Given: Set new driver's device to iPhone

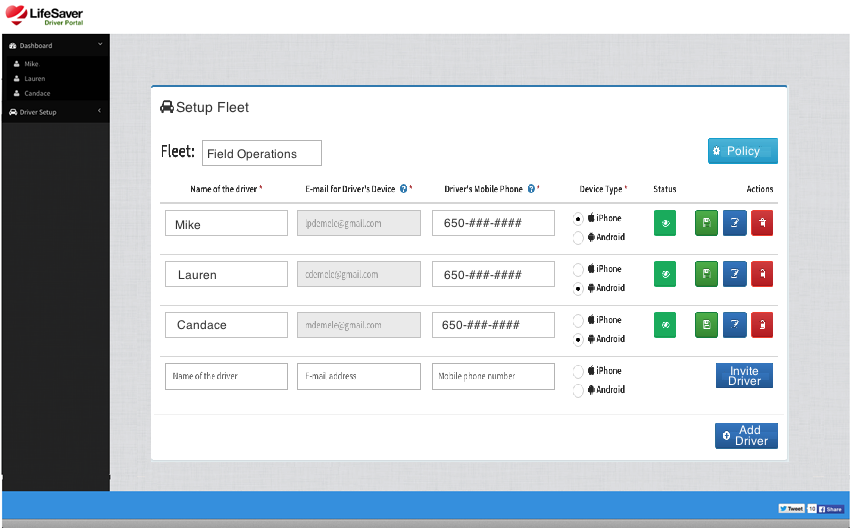Looking at the screenshot, I should tap(578, 371).
